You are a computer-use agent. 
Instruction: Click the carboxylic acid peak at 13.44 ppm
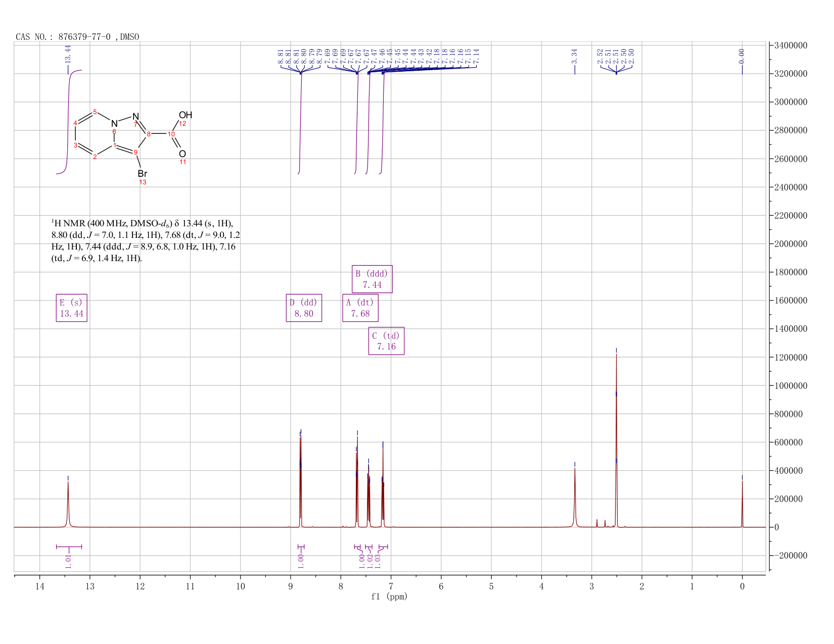(x=68, y=503)
